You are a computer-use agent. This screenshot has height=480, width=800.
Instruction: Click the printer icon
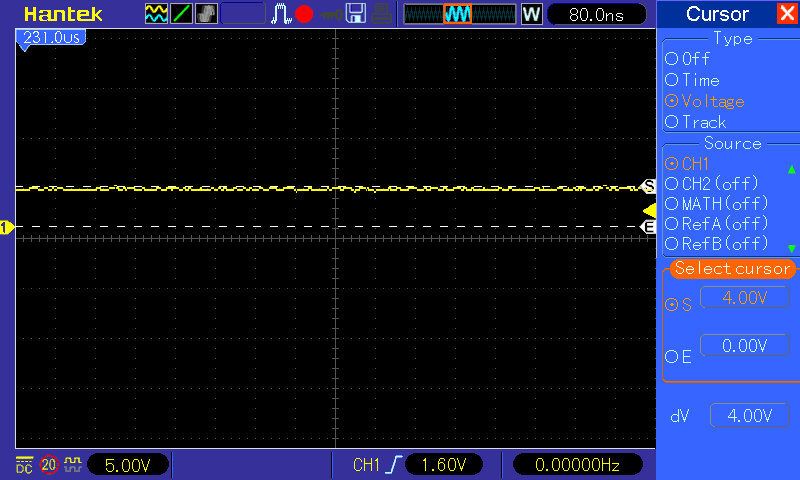[381, 14]
